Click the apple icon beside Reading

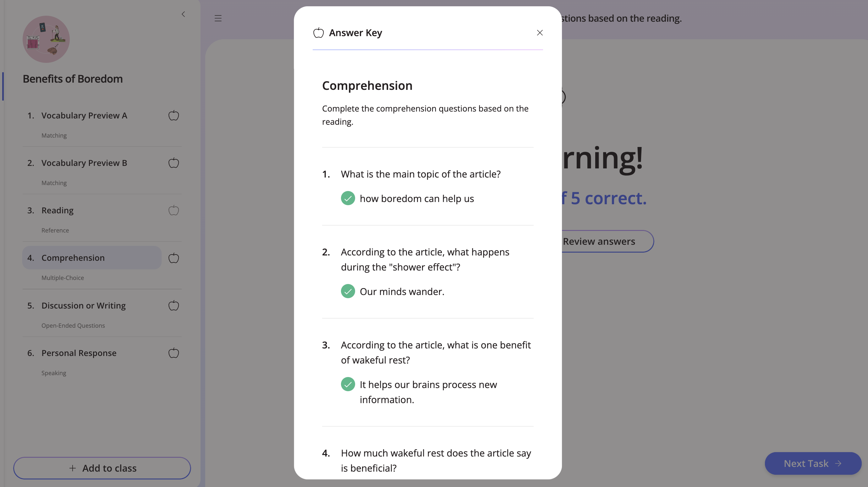tap(173, 211)
